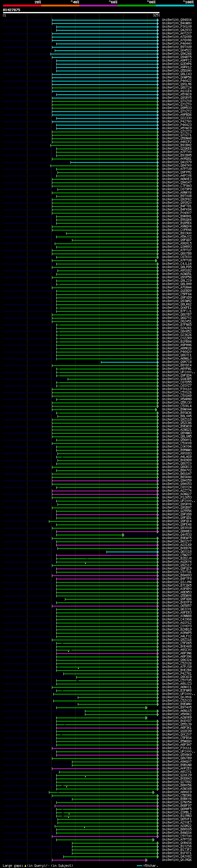Select hit UniRef100_O82451
The width and height of the screenshot is (197, 868).
(x=176, y=321)
